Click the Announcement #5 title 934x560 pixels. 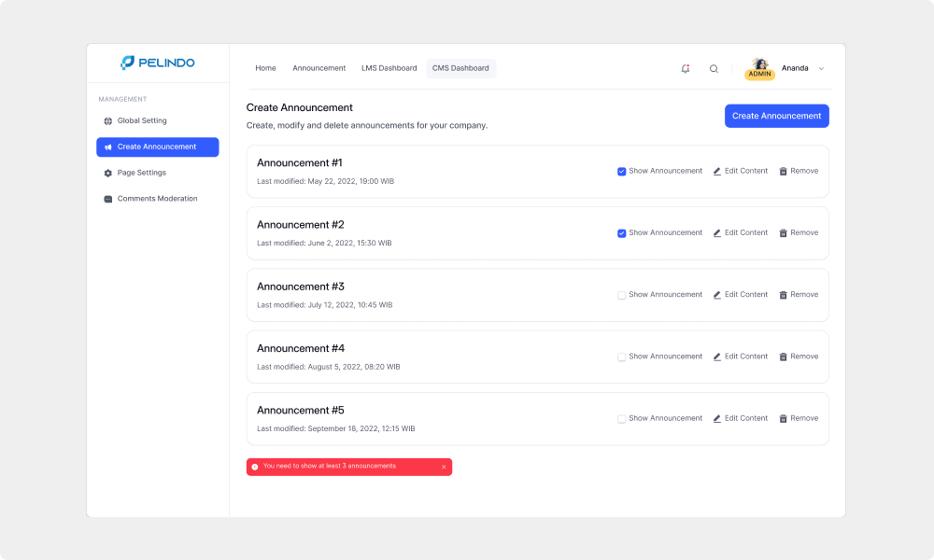point(301,411)
